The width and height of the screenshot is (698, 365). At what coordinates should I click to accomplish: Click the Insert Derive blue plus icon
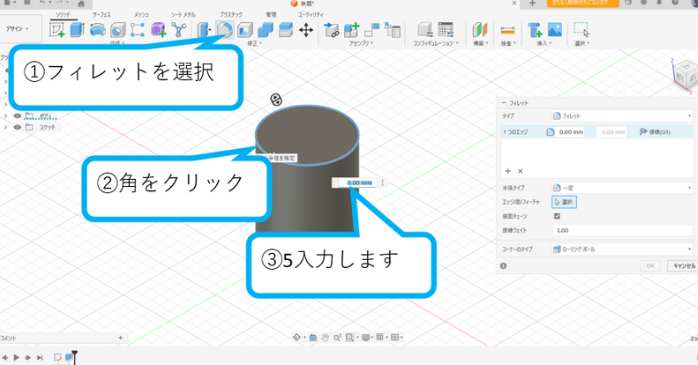[x=534, y=30]
